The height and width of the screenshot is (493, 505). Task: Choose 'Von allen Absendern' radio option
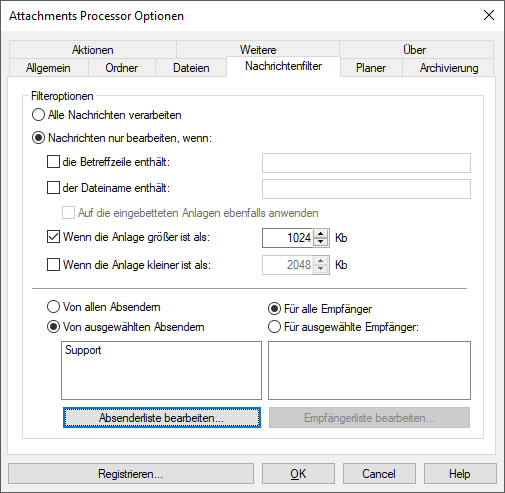(x=53, y=307)
